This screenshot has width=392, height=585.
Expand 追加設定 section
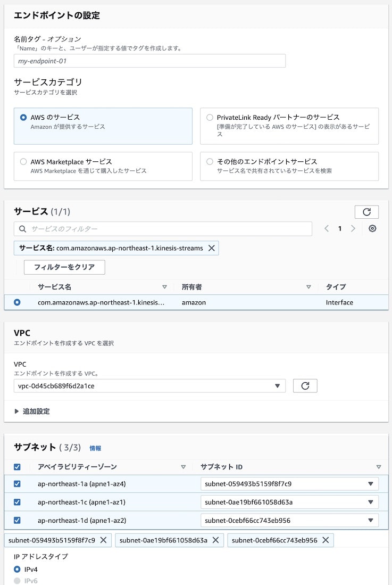click(32, 411)
